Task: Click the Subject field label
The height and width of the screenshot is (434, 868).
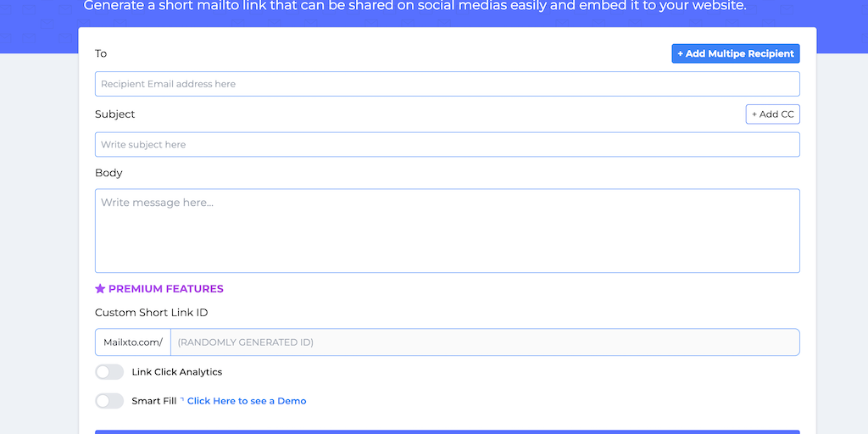Action: coord(115,114)
